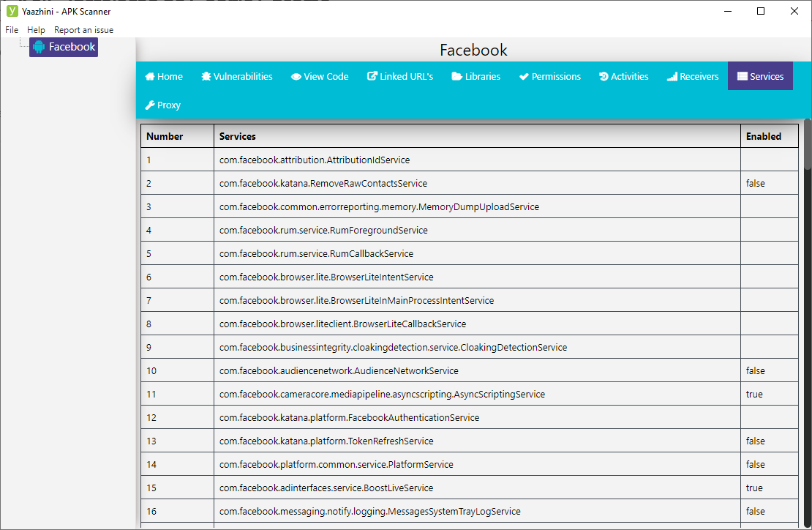
Task: Open the Proxy tab
Action: click(163, 105)
